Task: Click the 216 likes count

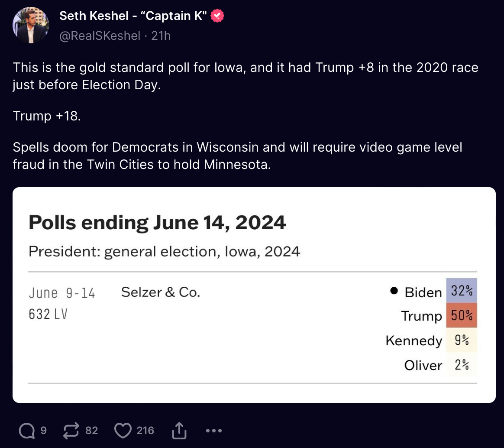Action: coord(145,431)
